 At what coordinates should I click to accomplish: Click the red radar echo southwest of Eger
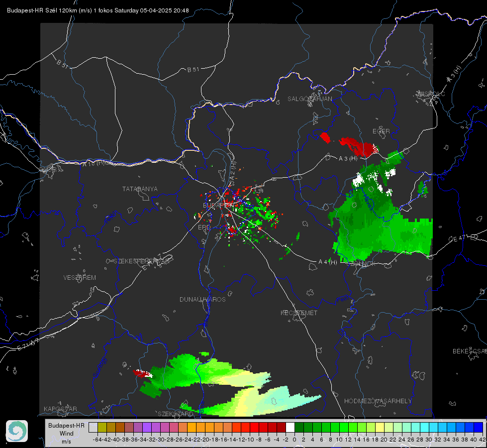coord(359,147)
